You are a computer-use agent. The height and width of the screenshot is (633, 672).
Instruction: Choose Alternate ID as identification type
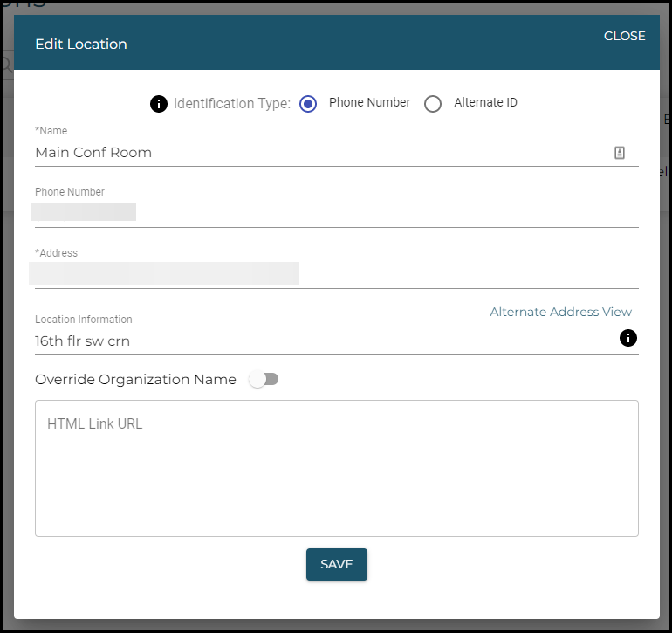click(433, 104)
